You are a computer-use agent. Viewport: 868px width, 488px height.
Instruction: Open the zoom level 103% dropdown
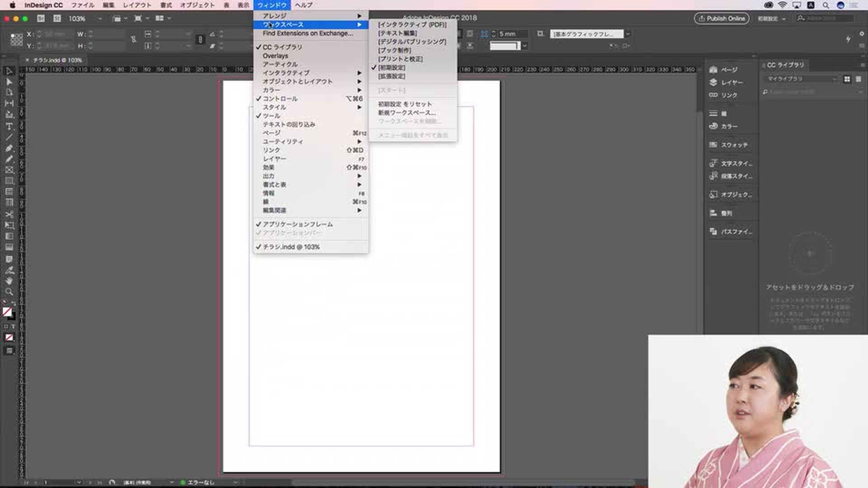point(99,19)
